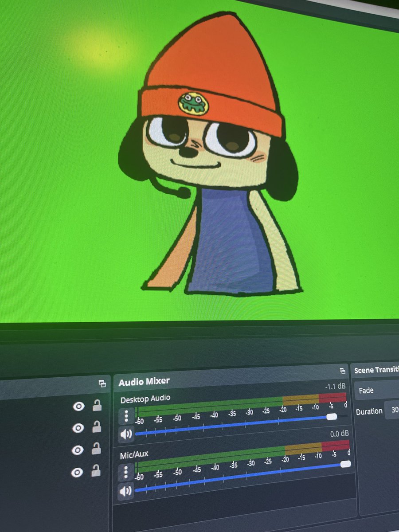Open Mic/Aux three-dot options menu
Screen dimensions: 399x532
point(126,473)
